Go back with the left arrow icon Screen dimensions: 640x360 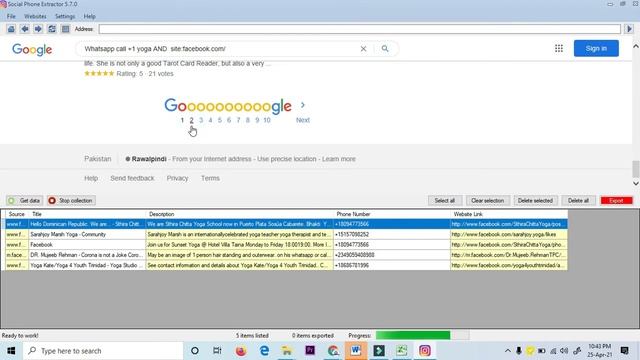[24, 29]
